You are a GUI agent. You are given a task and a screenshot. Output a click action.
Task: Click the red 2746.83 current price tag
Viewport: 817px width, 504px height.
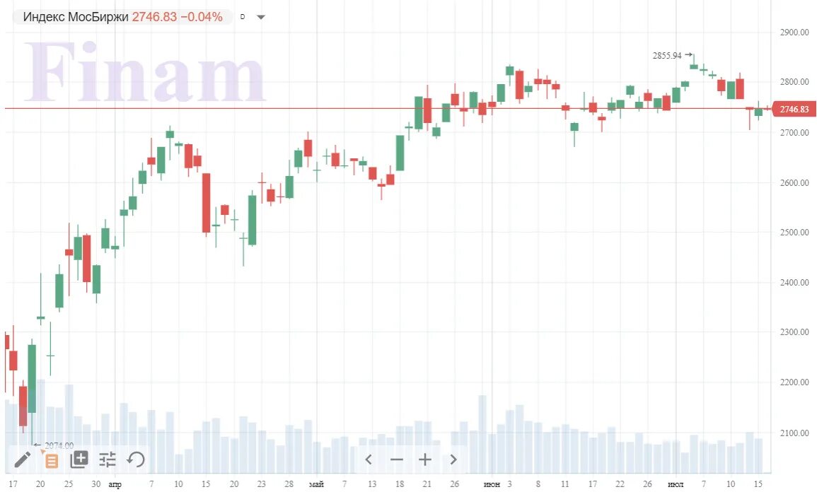[x=795, y=109]
